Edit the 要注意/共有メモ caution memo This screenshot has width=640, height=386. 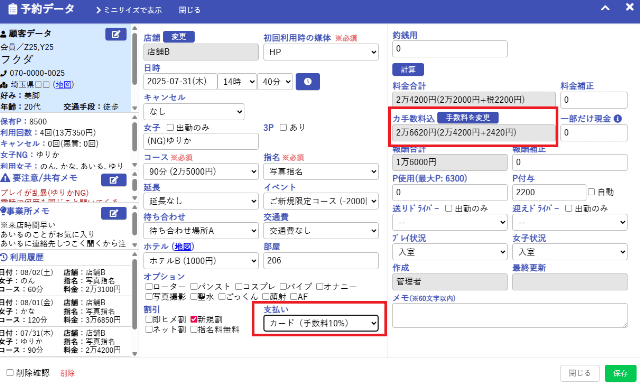coord(113,180)
